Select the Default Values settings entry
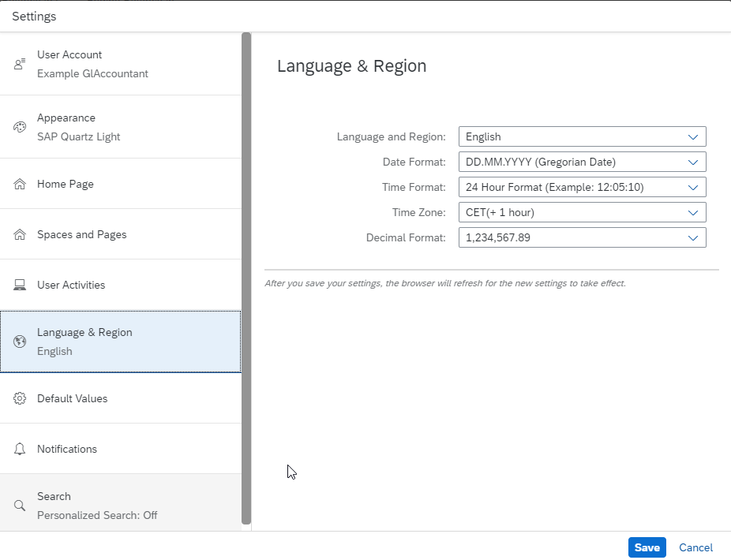 click(x=121, y=398)
